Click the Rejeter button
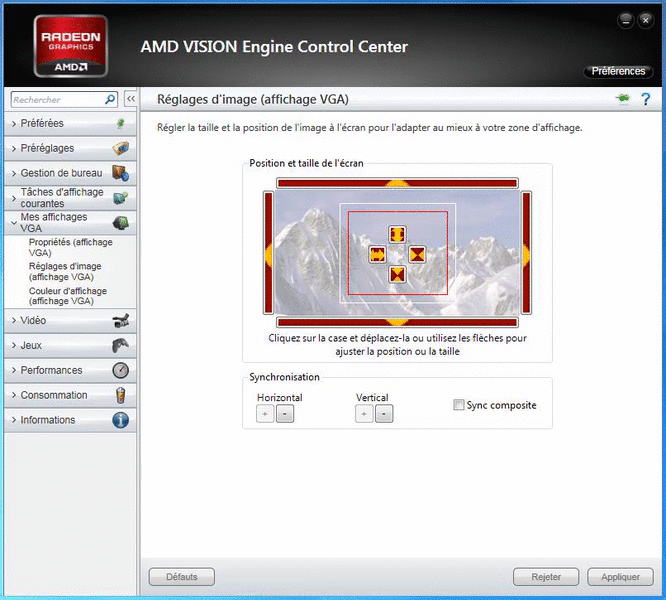This screenshot has width=666, height=600. [546, 577]
